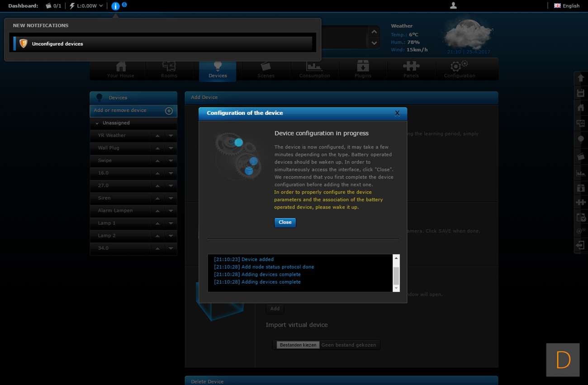588x385 pixels.
Task: Click the blue info notifications icon
Action: tap(115, 6)
